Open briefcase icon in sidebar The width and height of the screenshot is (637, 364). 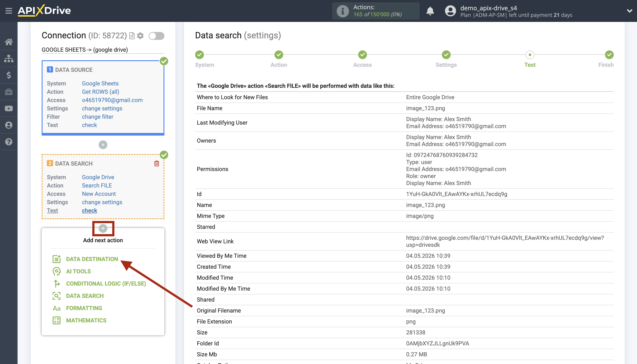click(9, 92)
